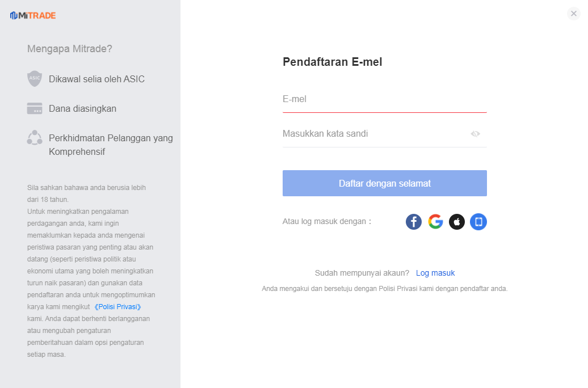588x388 pixels.
Task: Click the Mengapa Mitrade? heading
Action: (70, 49)
